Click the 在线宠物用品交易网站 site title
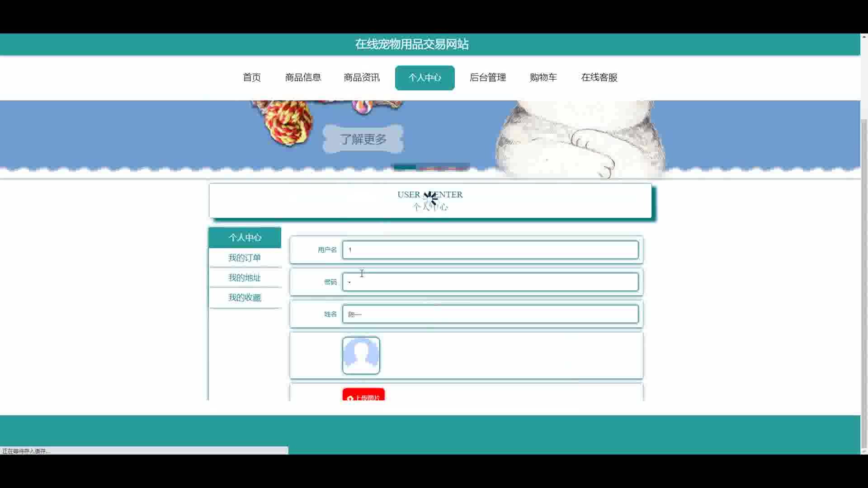Viewport: 868px width, 488px height. coord(411,44)
